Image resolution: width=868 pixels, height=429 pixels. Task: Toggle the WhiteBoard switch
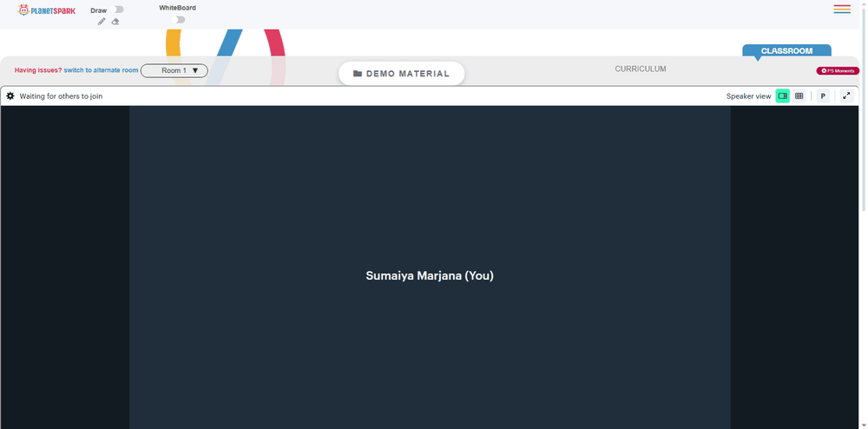point(178,19)
